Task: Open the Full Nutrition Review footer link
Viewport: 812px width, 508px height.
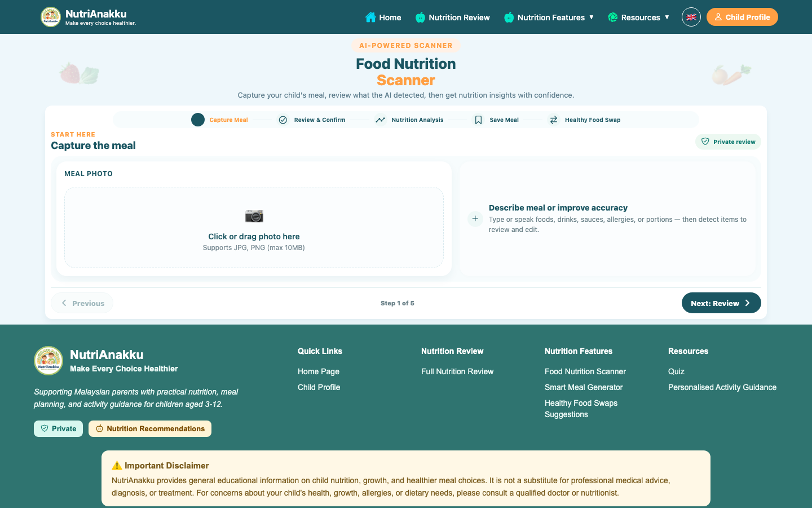Action: coord(457,371)
